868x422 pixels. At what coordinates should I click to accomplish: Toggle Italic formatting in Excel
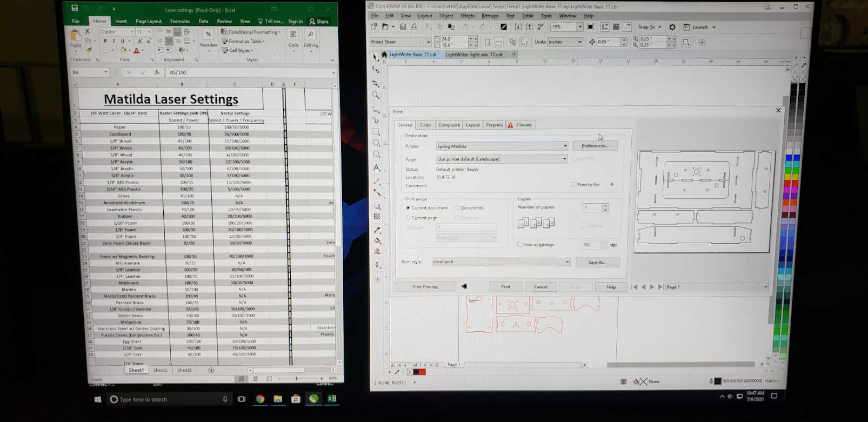[x=113, y=41]
